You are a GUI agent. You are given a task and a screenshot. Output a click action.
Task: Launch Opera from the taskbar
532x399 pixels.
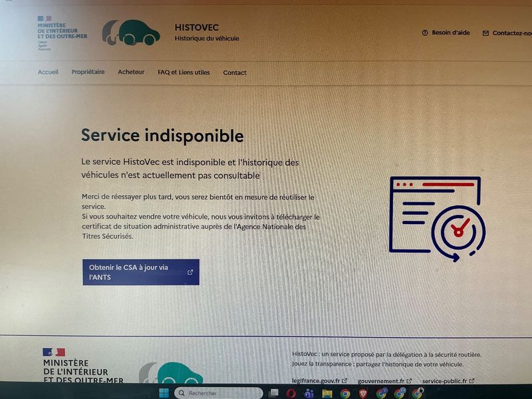[291, 394]
